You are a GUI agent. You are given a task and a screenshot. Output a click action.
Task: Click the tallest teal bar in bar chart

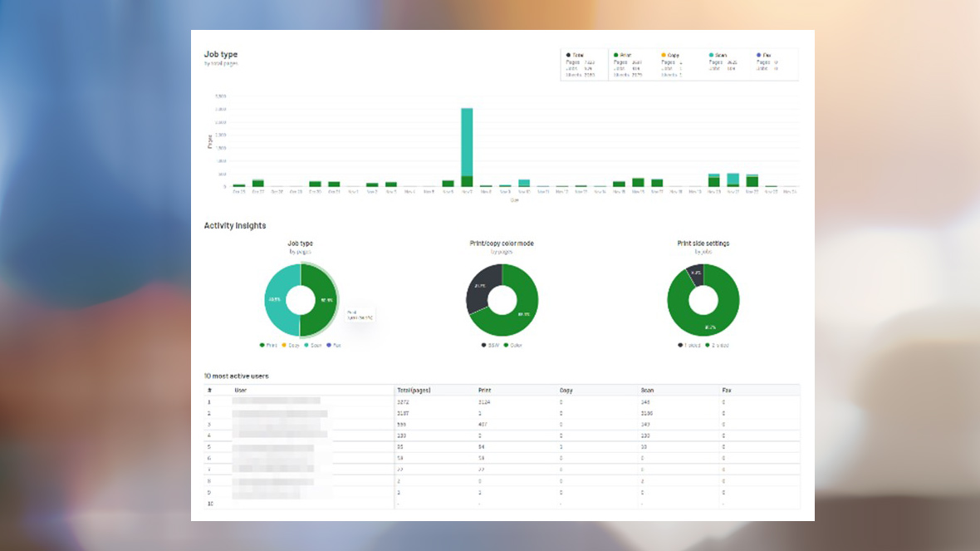(467, 141)
